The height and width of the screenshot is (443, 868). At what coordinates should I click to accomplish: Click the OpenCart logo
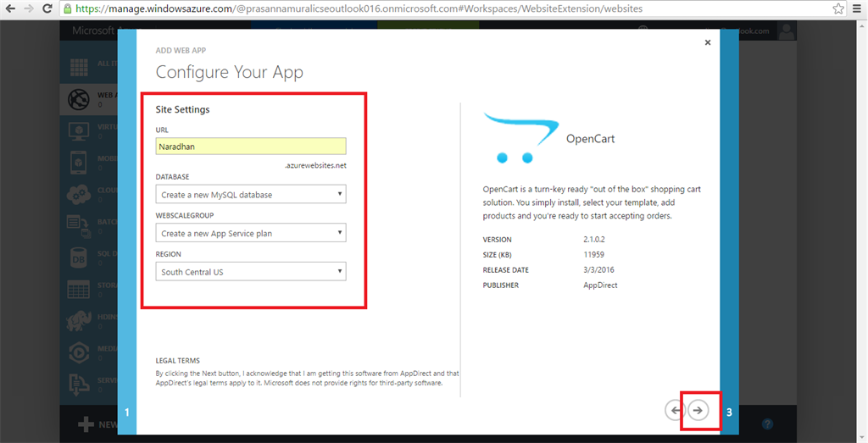(x=521, y=138)
